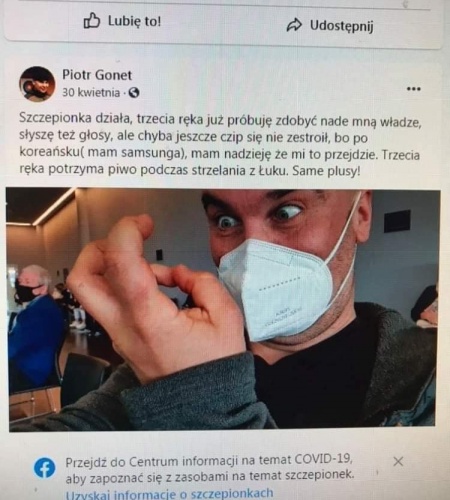Click the 'Lubię to!' label
The image size is (450, 500).
pyautogui.click(x=134, y=21)
